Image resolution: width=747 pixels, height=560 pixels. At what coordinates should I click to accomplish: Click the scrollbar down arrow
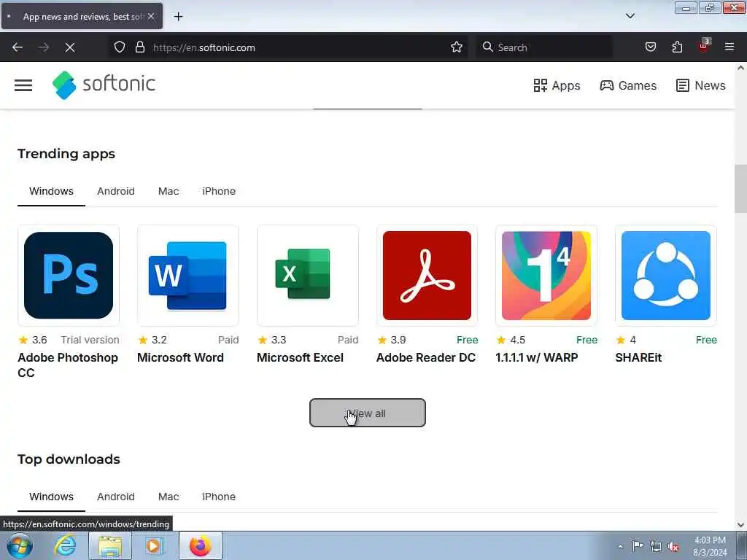[740, 525]
